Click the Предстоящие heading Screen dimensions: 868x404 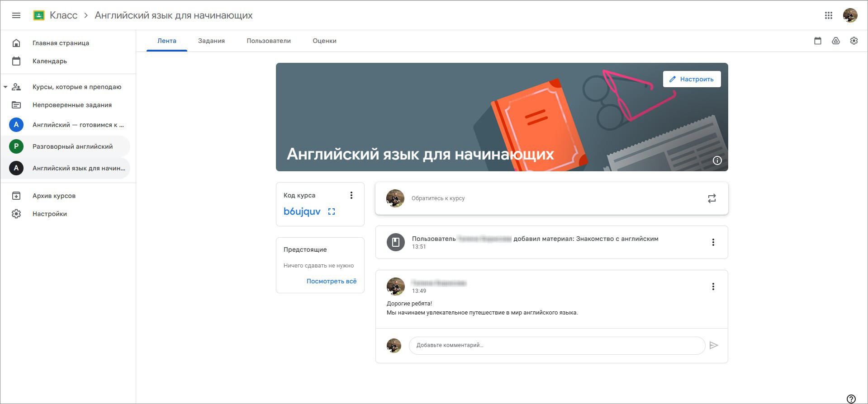click(305, 249)
